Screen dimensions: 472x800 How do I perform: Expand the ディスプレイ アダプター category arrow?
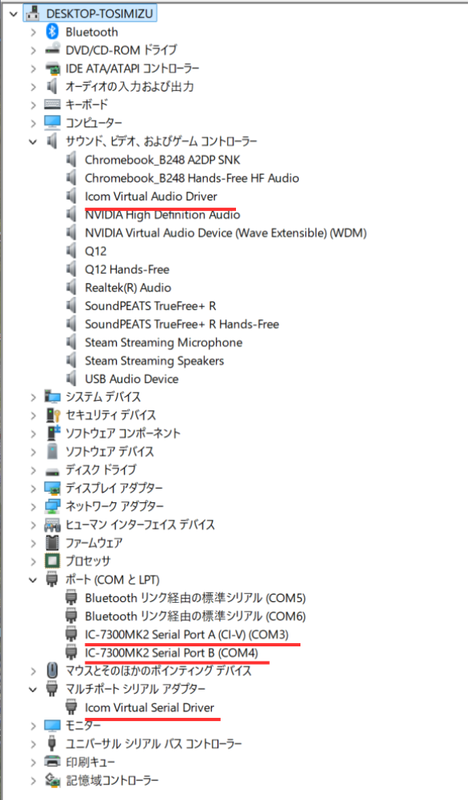click(33, 489)
